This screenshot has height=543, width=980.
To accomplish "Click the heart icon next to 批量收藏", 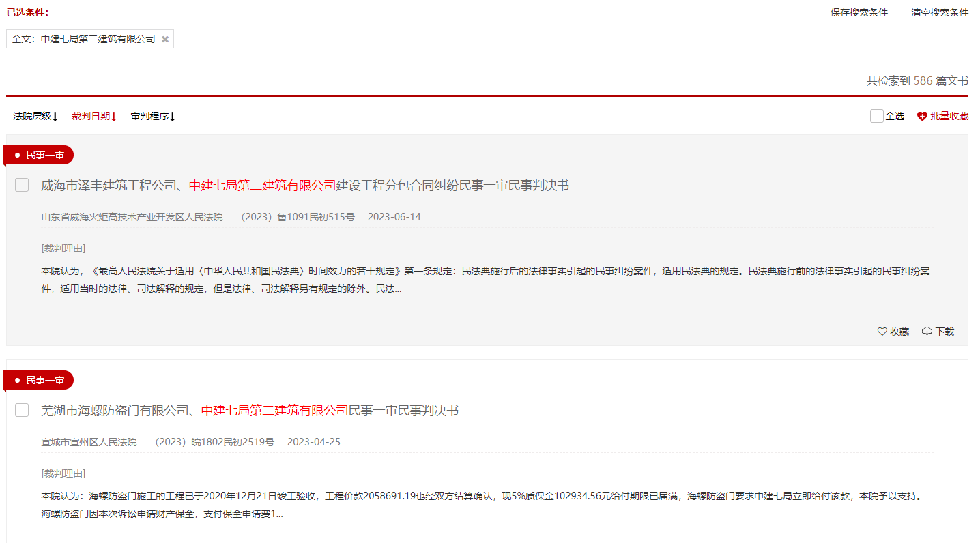I will [922, 117].
